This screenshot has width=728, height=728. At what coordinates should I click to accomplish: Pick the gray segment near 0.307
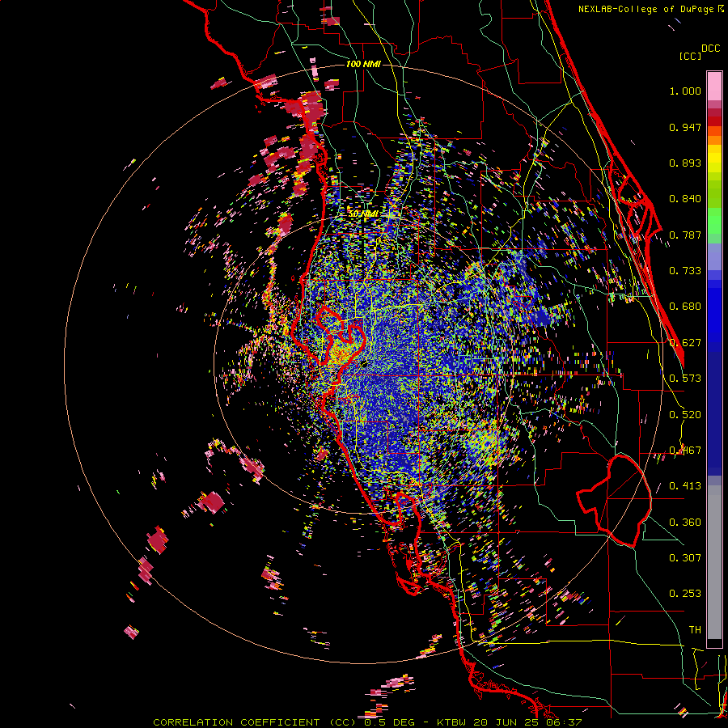(x=714, y=562)
